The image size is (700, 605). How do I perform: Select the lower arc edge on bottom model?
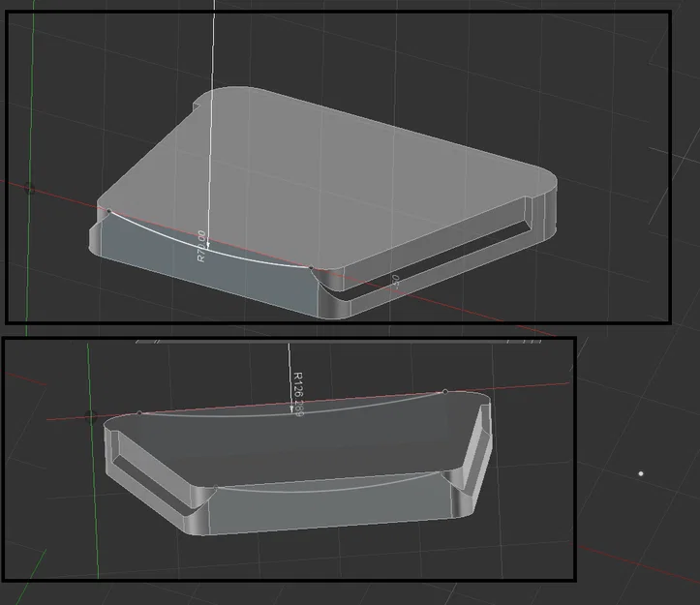(328, 488)
